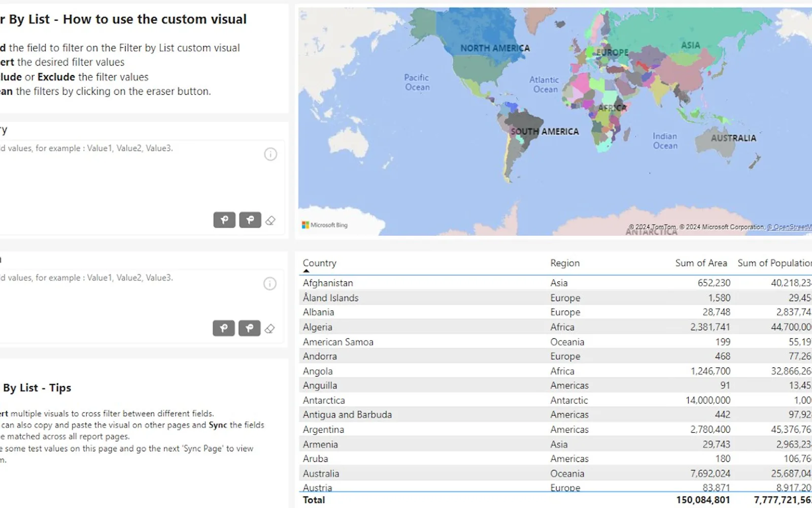Select the Antigua and Barbuda row
The height and width of the screenshot is (508, 812).
coord(556,415)
